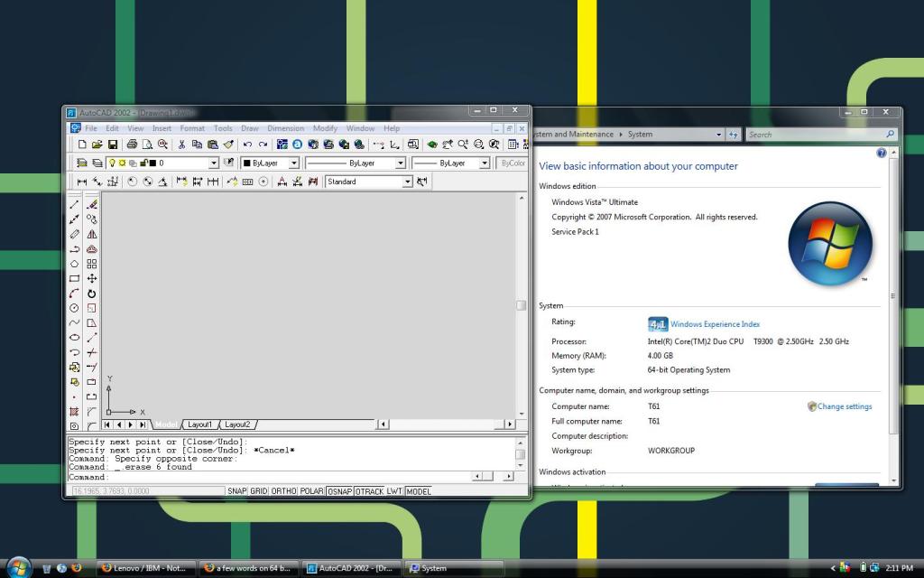924x578 pixels.
Task: Switch to the Layout2 tab
Action: click(x=237, y=424)
